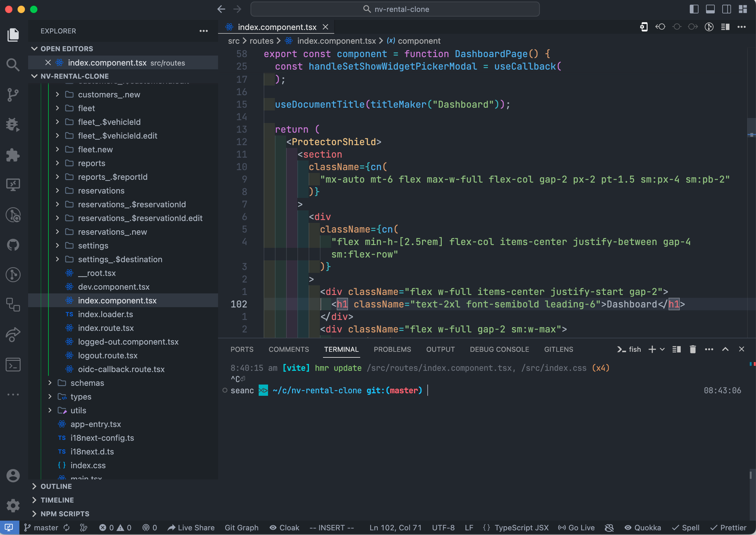Expand the OUTLINE section
756x535 pixels.
click(56, 486)
